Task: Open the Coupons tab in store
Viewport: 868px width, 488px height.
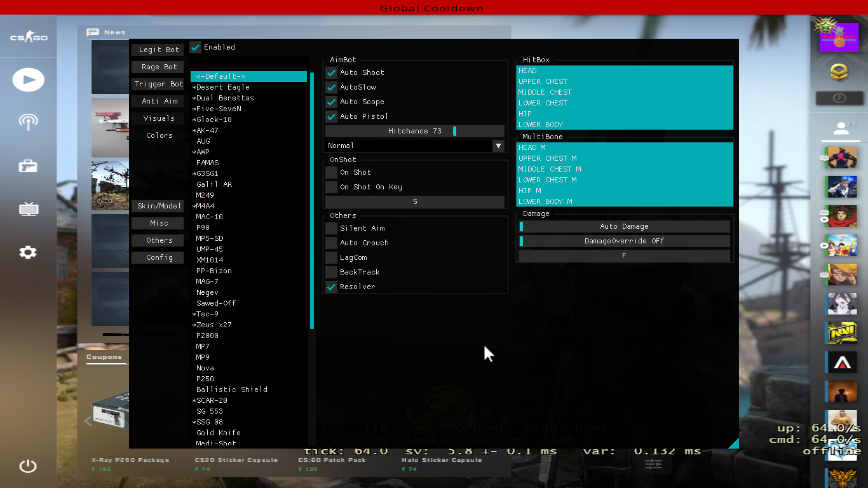Action: coord(104,357)
